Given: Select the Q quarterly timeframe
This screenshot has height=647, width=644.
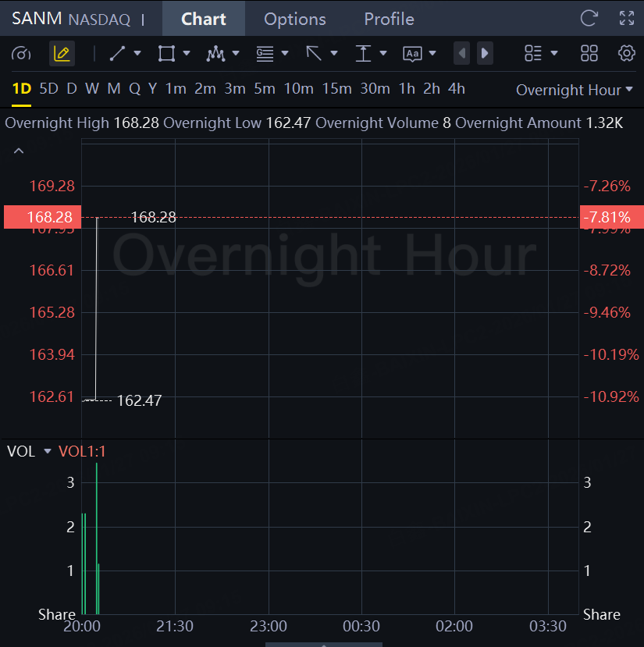Looking at the screenshot, I should (134, 89).
